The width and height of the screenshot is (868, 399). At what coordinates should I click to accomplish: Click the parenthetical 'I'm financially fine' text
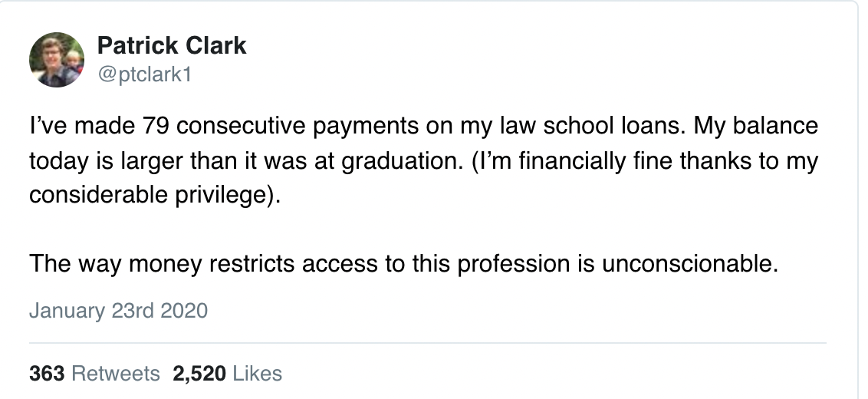[x=423, y=178]
